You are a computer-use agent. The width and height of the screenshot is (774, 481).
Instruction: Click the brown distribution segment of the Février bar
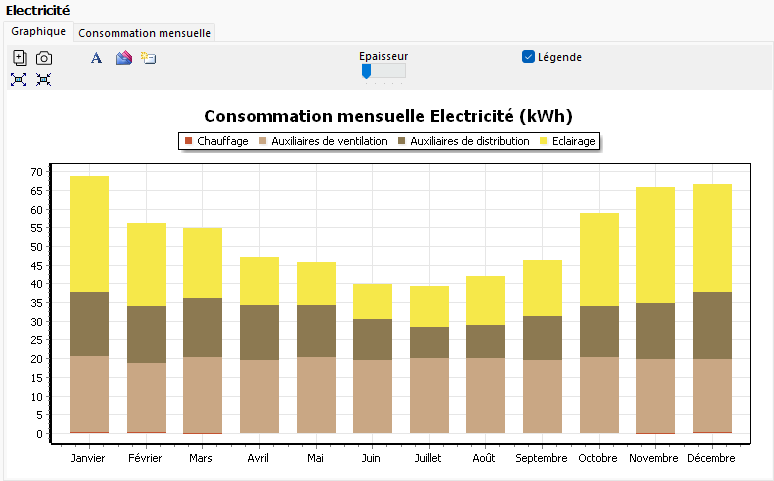pos(147,334)
